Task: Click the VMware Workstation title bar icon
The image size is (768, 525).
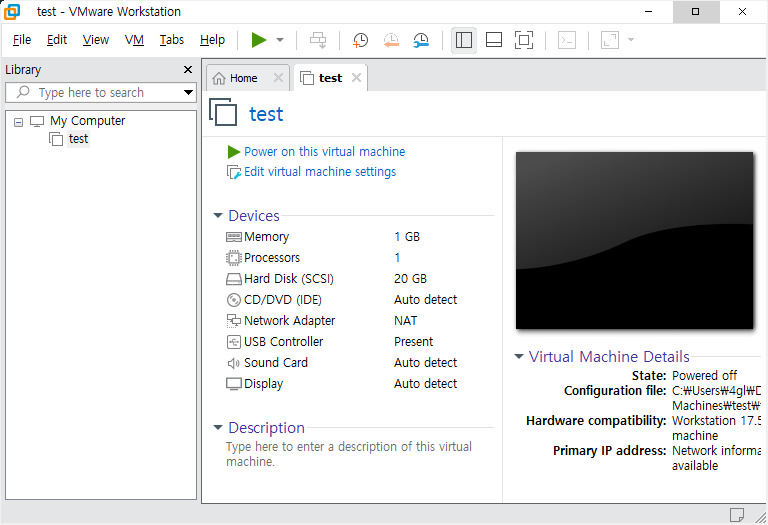Action: [x=12, y=12]
